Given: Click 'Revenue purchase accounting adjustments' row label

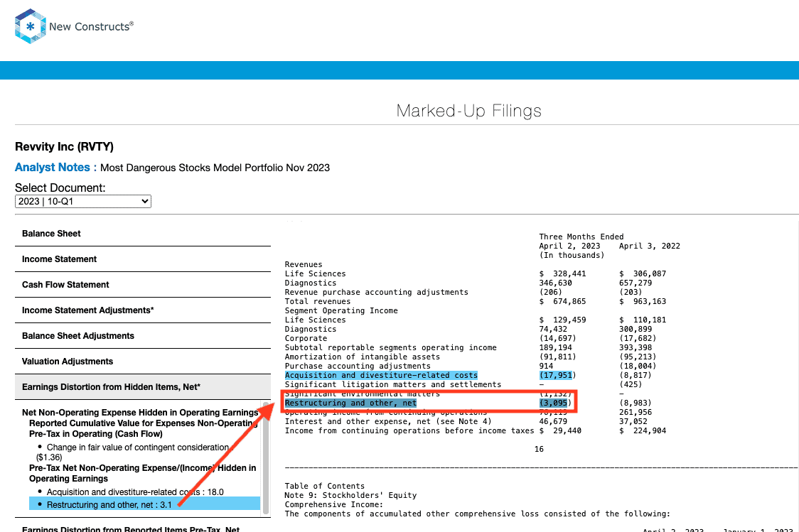Looking at the screenshot, I should pos(377,292).
